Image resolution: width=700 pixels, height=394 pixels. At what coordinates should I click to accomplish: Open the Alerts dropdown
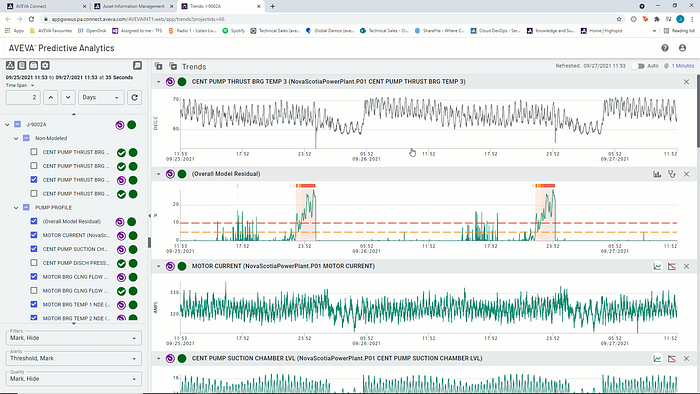(x=74, y=358)
